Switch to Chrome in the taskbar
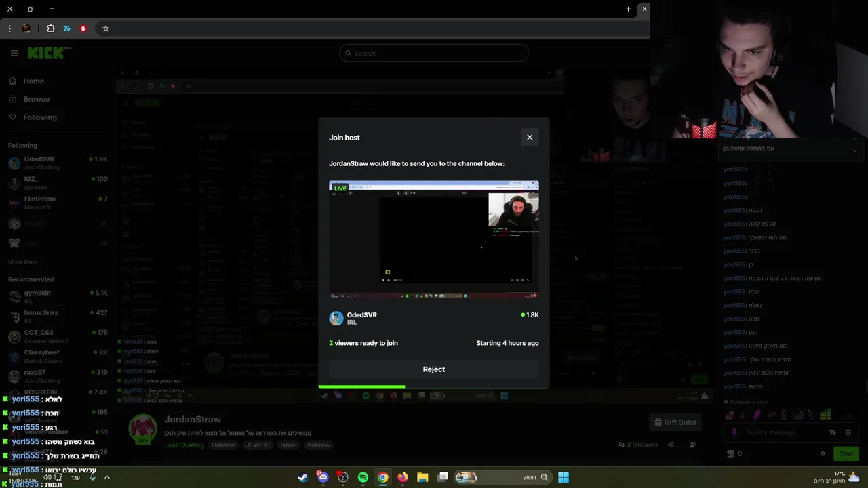Image resolution: width=868 pixels, height=488 pixels. click(382, 477)
